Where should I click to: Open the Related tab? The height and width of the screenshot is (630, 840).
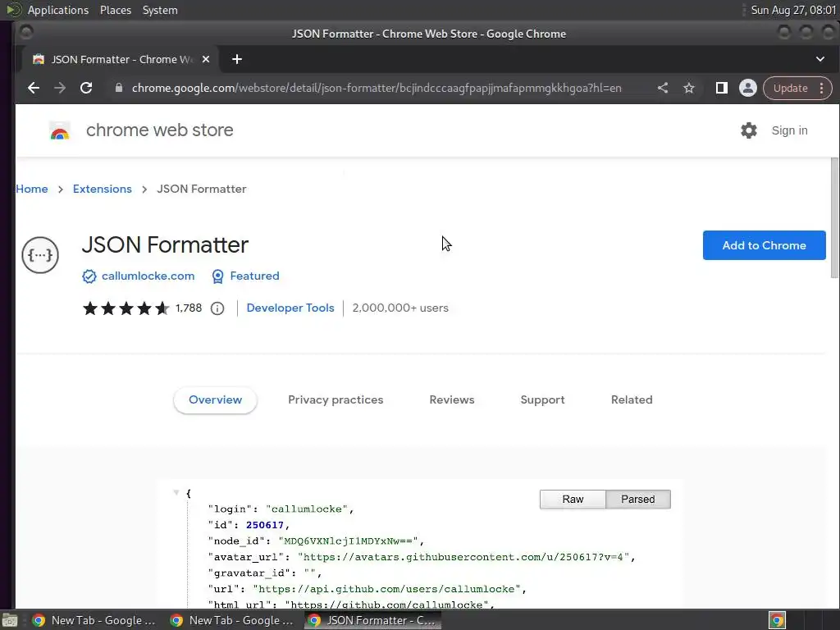(x=632, y=399)
